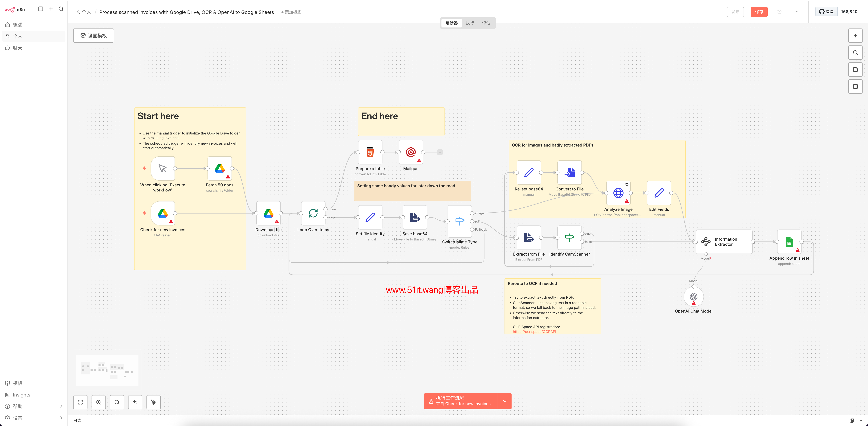Screen dimensions: 868x426
Task: Click the Loop Over Items node
Action: (x=313, y=213)
